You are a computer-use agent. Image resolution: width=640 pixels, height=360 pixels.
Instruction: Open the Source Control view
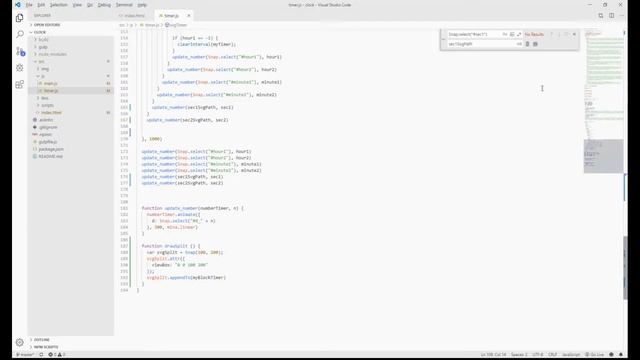pos(20,51)
